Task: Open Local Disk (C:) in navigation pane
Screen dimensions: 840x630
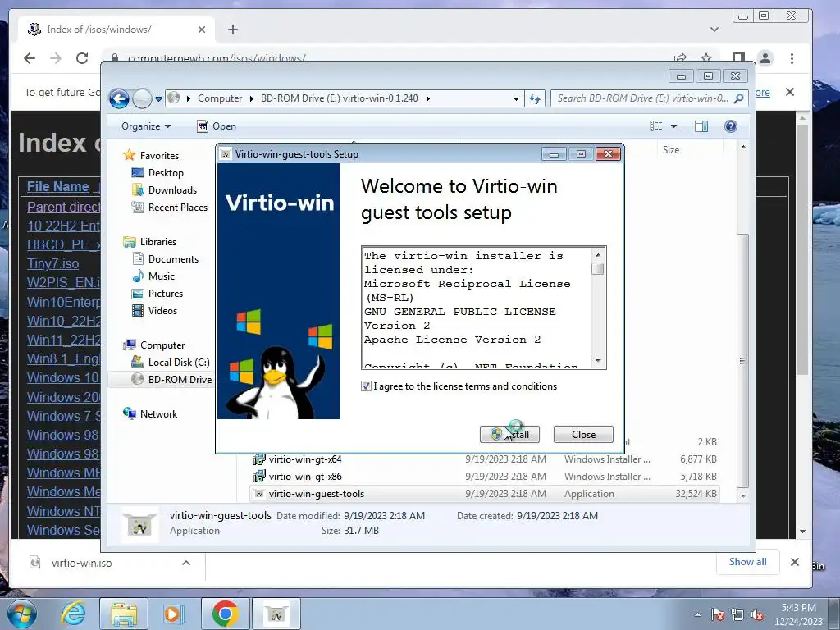Action: pos(178,363)
